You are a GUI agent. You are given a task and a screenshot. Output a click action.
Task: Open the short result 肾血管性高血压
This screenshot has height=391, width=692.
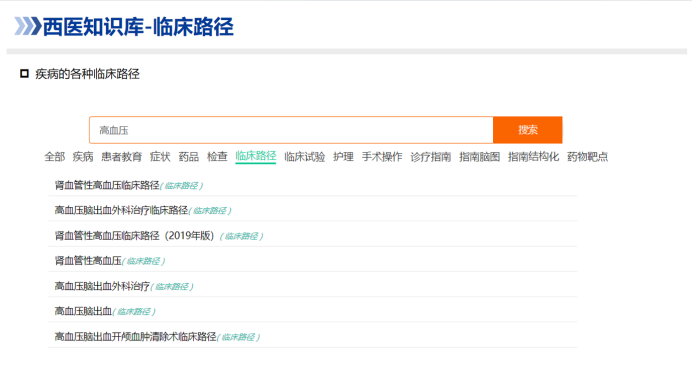88,261
